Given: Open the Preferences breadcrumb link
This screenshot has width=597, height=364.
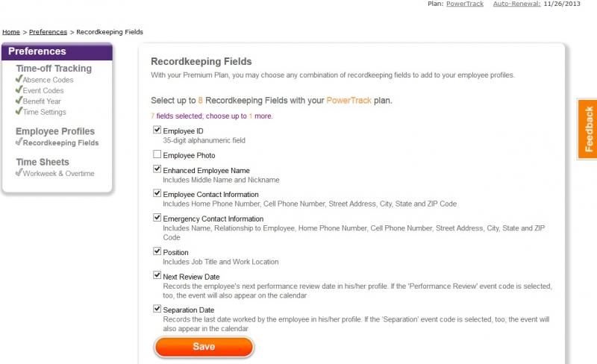Looking at the screenshot, I should point(48,32).
